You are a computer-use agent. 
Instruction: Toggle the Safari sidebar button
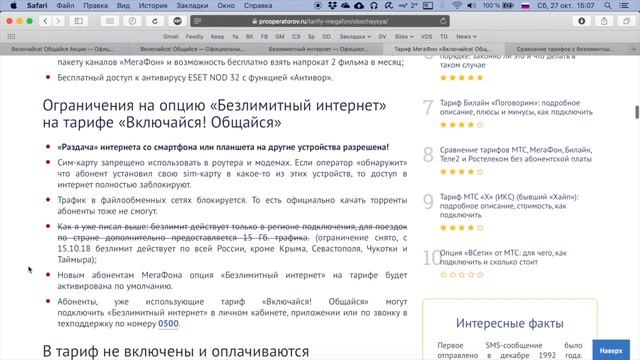(x=79, y=21)
